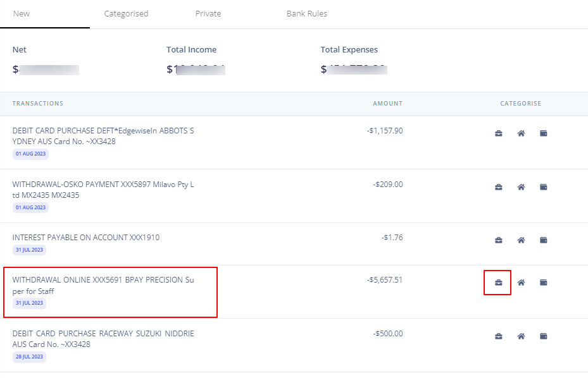The image size is (588, 378).
Task: Click briefcase icon for Interest Payable transaction
Action: 498,240
